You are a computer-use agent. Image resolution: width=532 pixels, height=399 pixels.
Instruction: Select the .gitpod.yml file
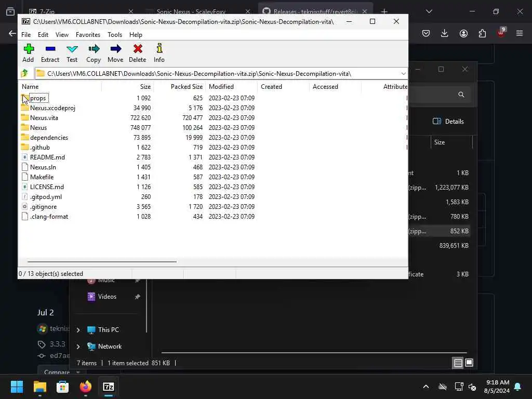pyautogui.click(x=46, y=197)
